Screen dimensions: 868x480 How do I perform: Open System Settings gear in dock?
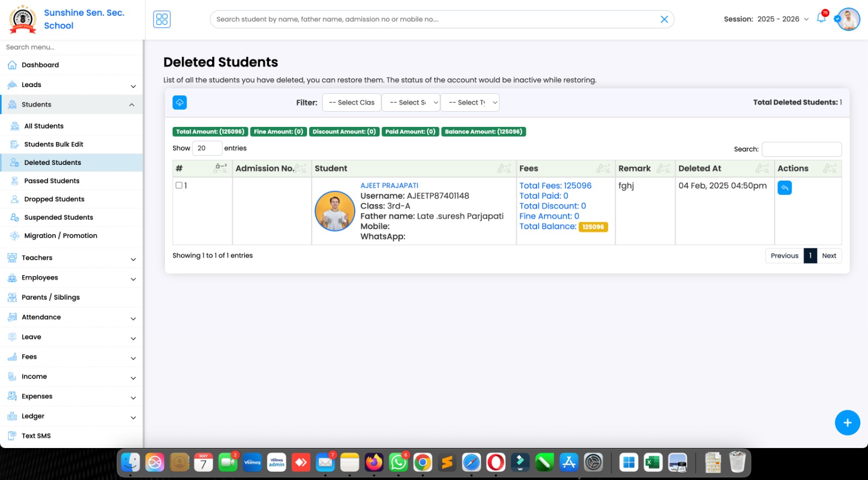pos(593,463)
